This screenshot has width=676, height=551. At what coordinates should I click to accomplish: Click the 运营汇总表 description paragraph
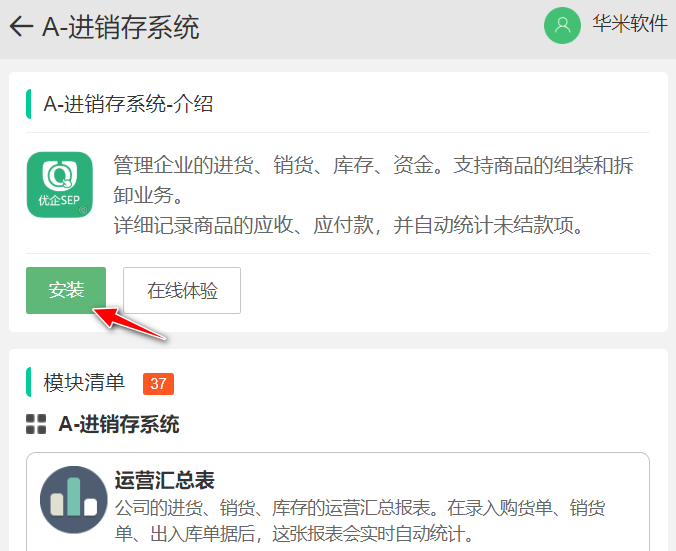(360, 520)
